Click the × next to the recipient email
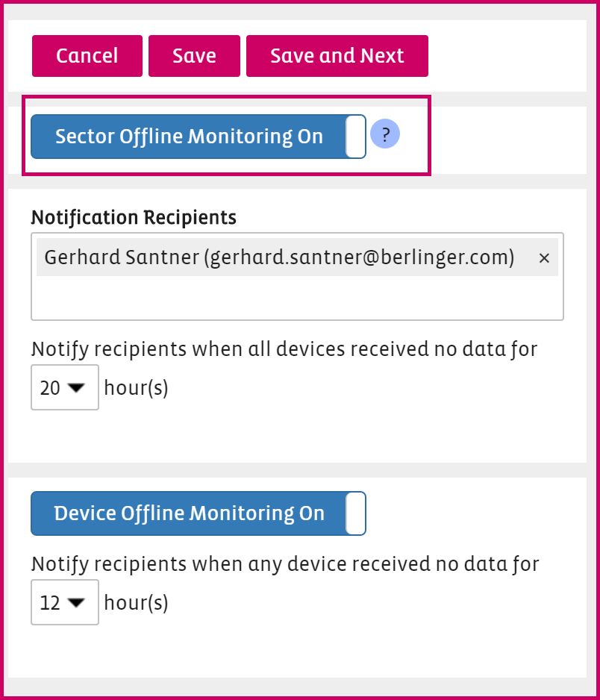Image resolution: width=600 pixels, height=700 pixels. [x=544, y=257]
